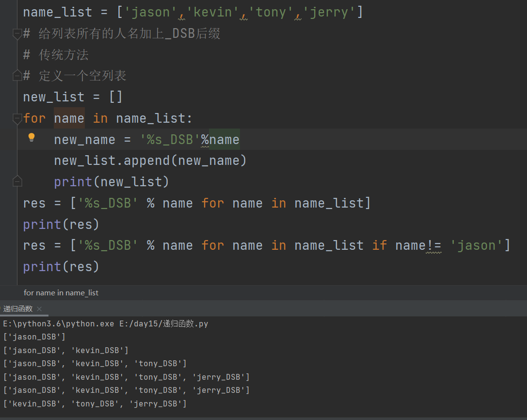Screen dimensions: 527x420
Task: Collapse the fold marker beside the for loop
Action: pos(17,119)
